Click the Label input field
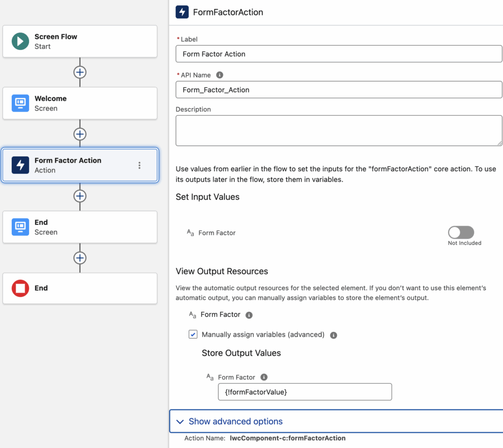Screen dimensions: 503x448 click(x=338, y=54)
